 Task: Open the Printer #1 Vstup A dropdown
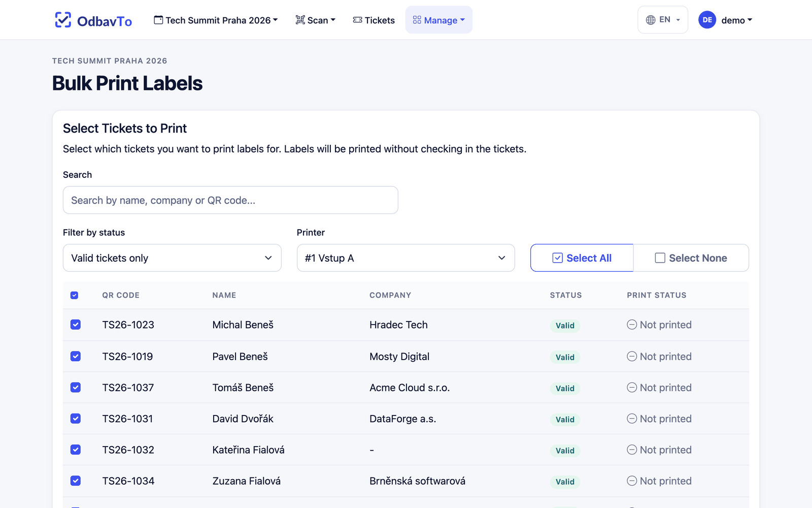click(406, 258)
